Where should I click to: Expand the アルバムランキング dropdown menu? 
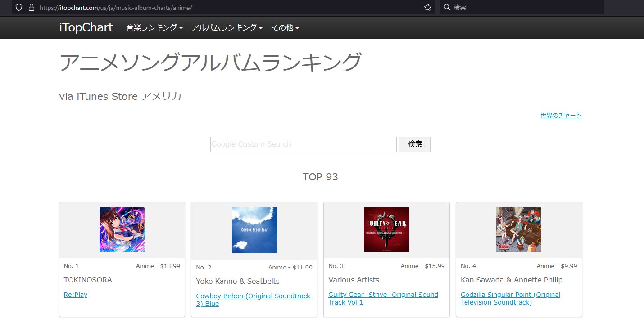(227, 27)
